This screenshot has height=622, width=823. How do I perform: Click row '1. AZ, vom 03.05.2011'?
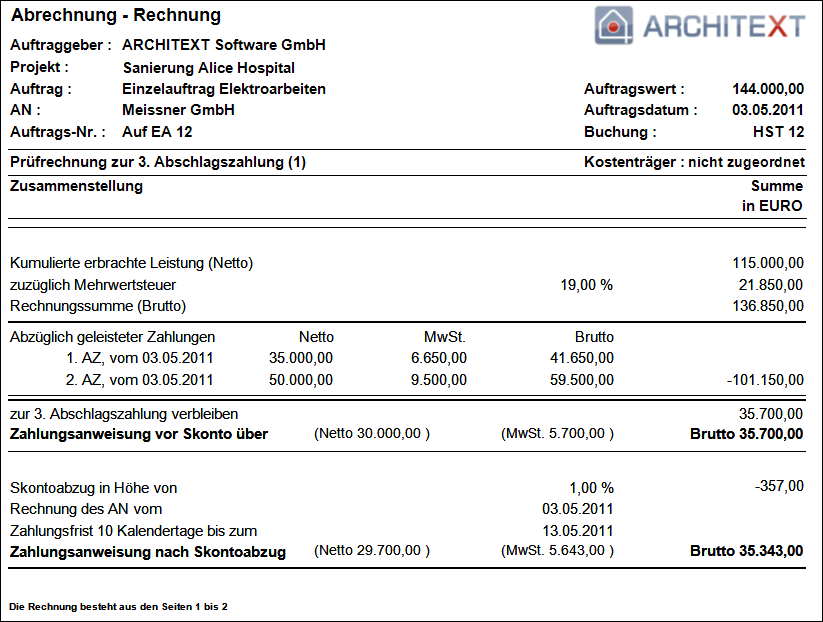(140, 358)
